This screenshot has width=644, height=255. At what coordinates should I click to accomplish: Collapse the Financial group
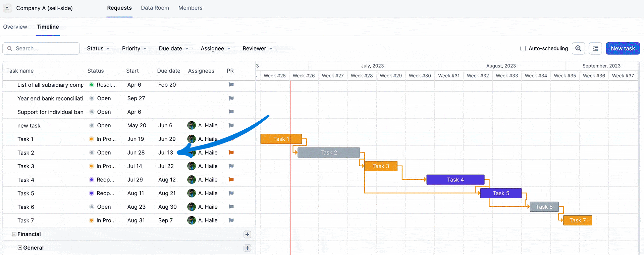click(x=14, y=234)
